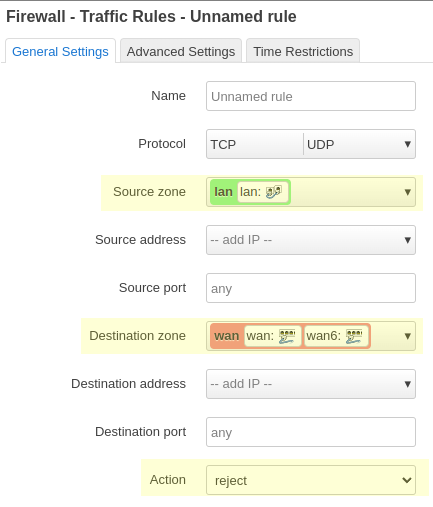Expand the Source zone dropdown

[407, 192]
